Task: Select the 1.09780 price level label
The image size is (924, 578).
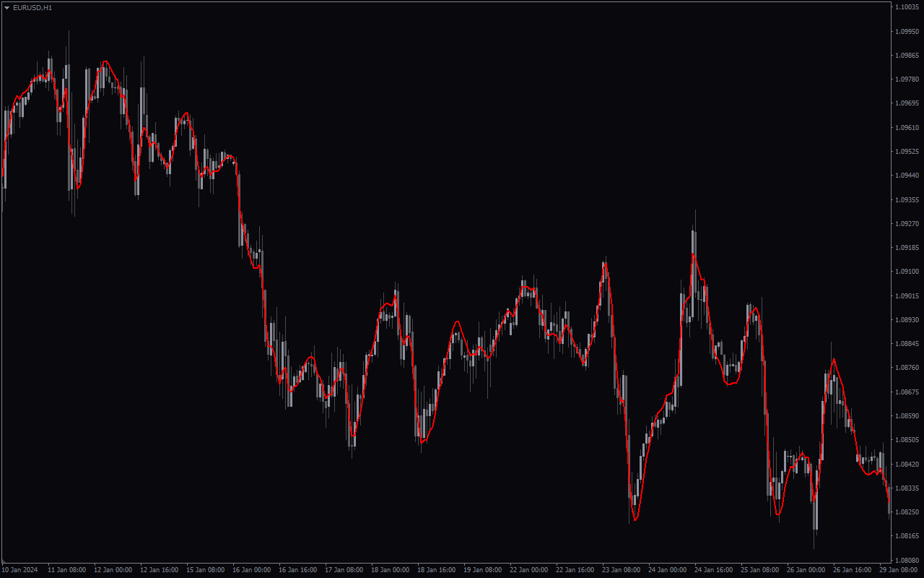Action: [907, 79]
